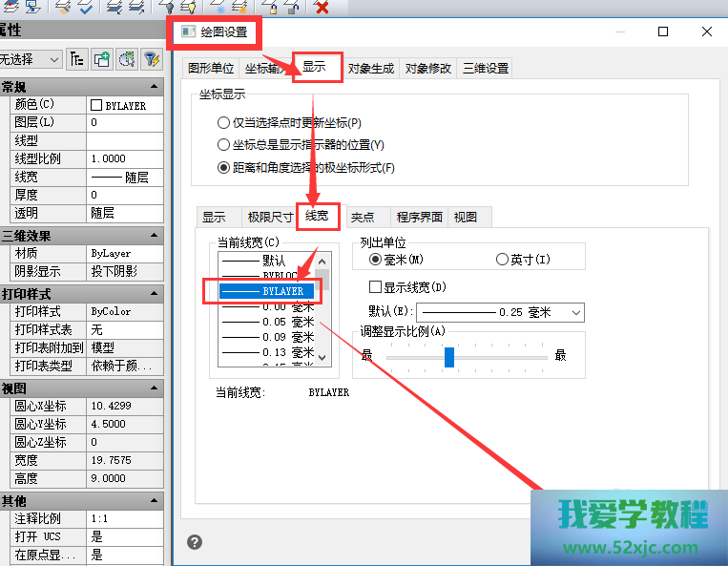Open the 无选择 selection dropdown

(31, 59)
